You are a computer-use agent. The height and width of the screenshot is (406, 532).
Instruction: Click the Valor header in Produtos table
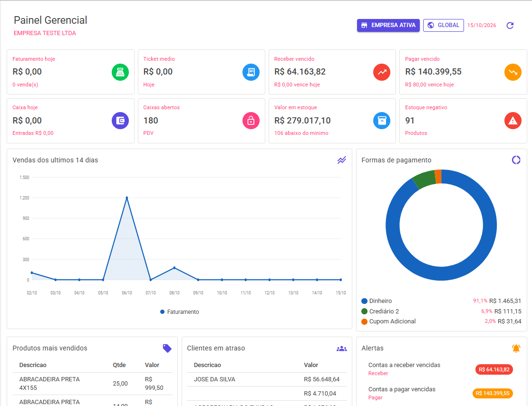(152, 365)
